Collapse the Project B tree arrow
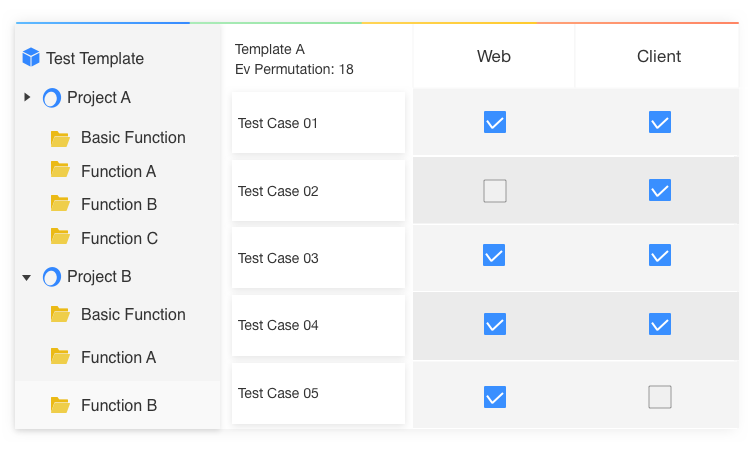 [x=27, y=277]
